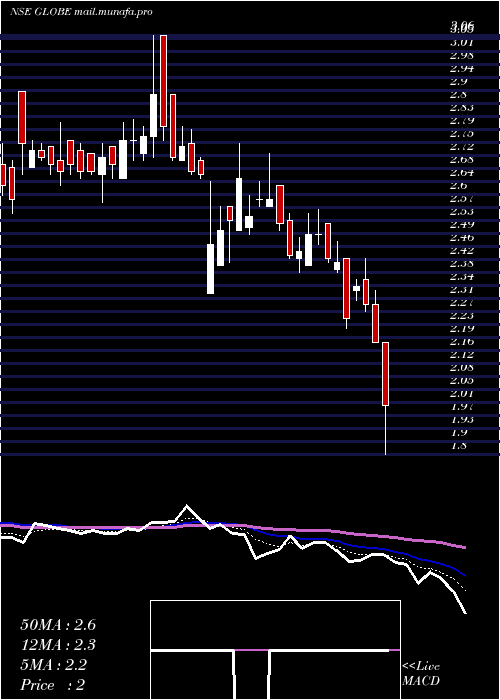Click the Price : 2 label
This screenshot has width=500, height=700.
coord(53,684)
